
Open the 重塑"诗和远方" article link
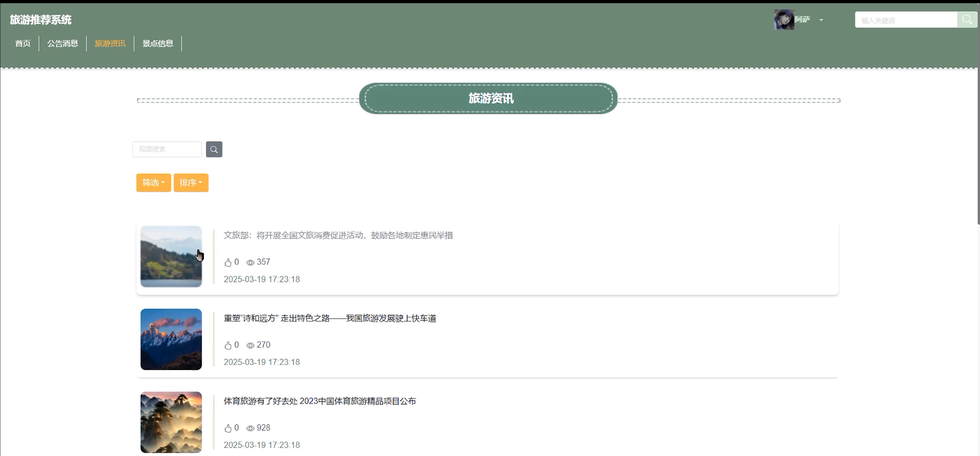coord(329,318)
